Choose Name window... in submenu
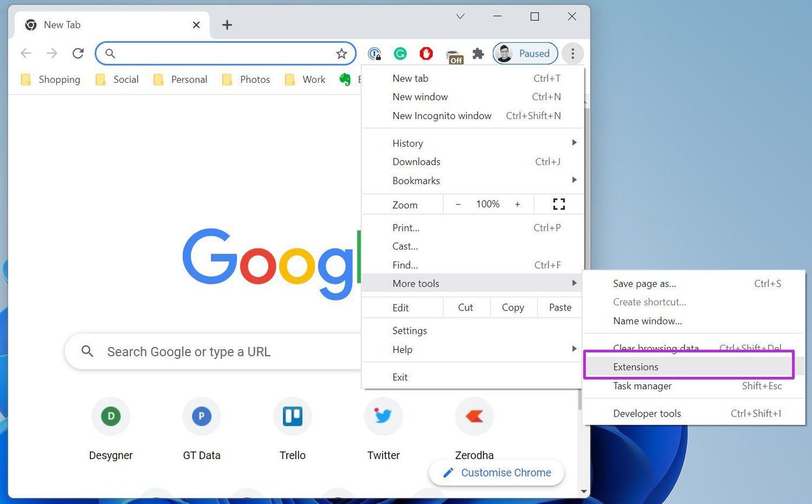 click(694, 321)
